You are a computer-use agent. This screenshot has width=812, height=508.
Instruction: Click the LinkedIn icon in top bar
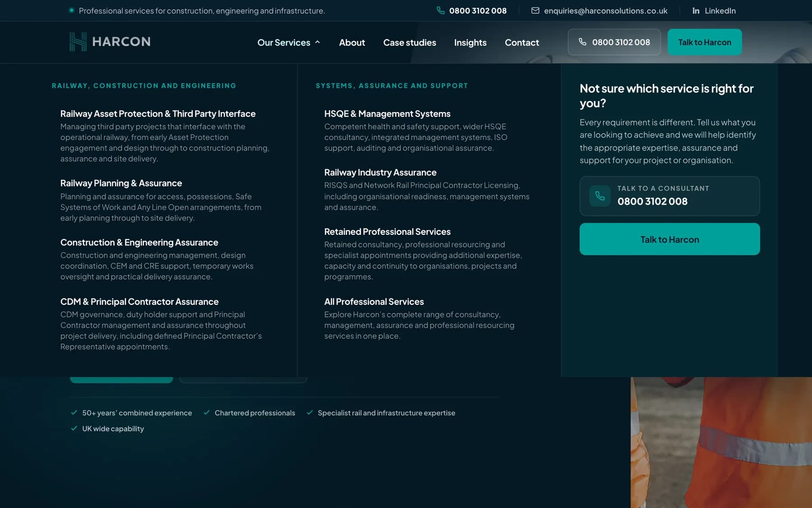point(696,10)
